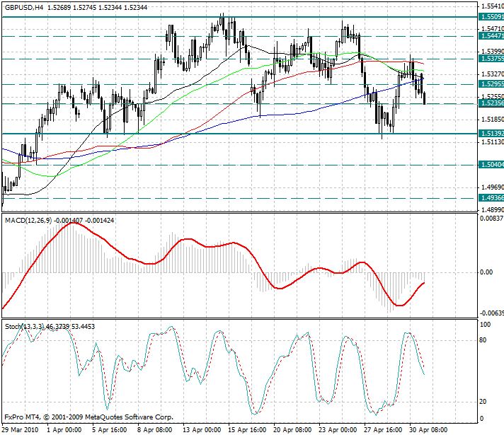Click the MACD(12,26,9) indicator label
504x435 pixels.
click(28, 221)
